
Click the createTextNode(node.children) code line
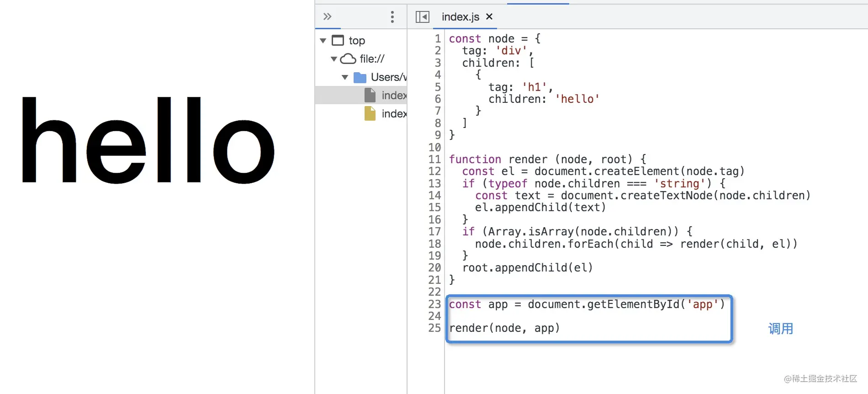pos(643,196)
